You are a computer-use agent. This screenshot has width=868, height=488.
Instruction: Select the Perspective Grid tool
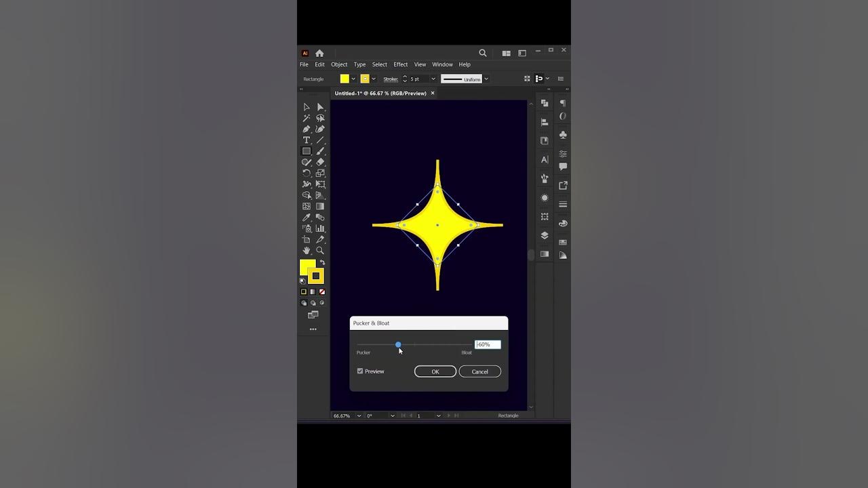[x=320, y=195]
